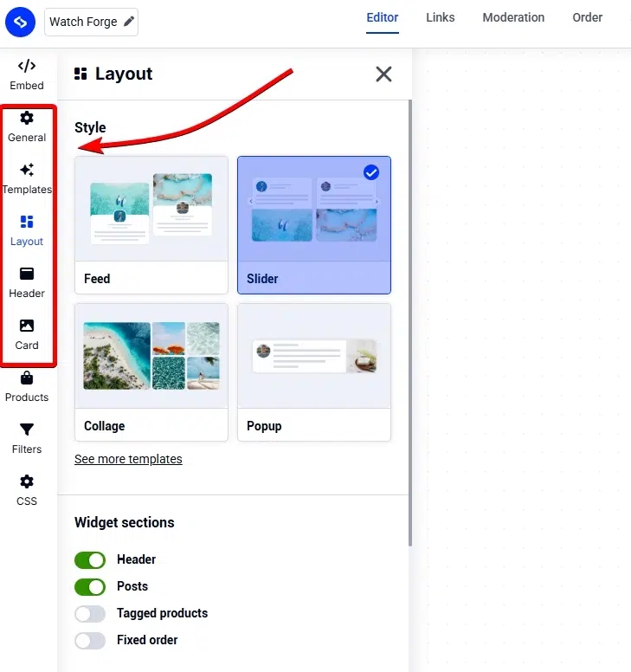Open the Products sidebar section
The height and width of the screenshot is (672, 631).
point(27,387)
